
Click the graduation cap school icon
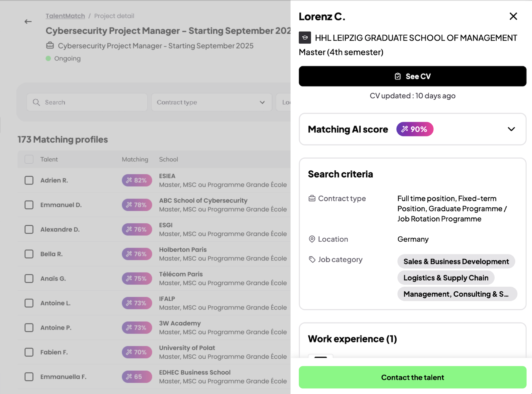[x=305, y=38]
